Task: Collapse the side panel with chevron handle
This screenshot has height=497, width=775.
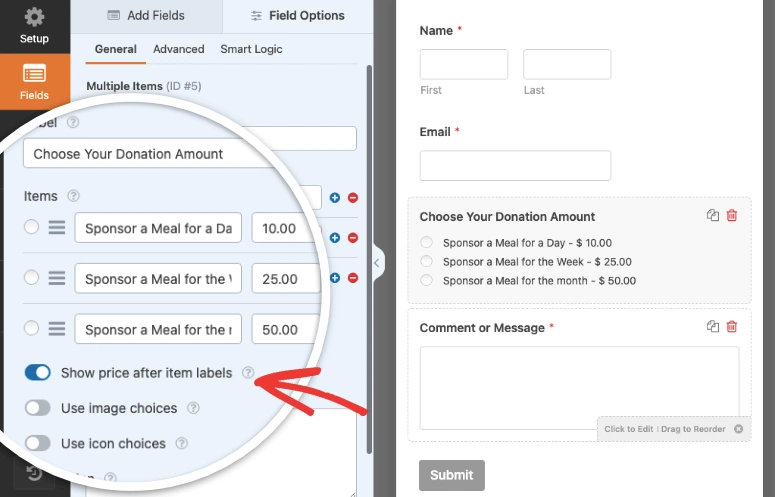Action: pyautogui.click(x=377, y=263)
